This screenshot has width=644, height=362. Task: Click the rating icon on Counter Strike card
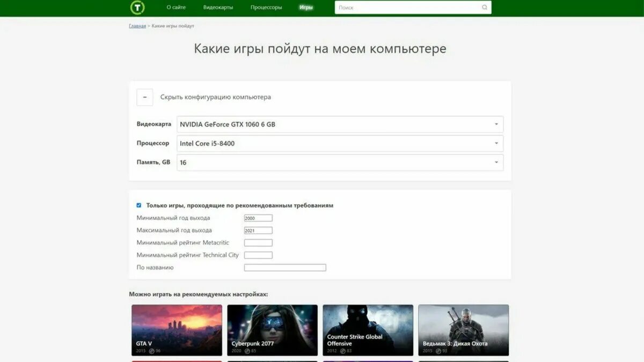pyautogui.click(x=342, y=351)
